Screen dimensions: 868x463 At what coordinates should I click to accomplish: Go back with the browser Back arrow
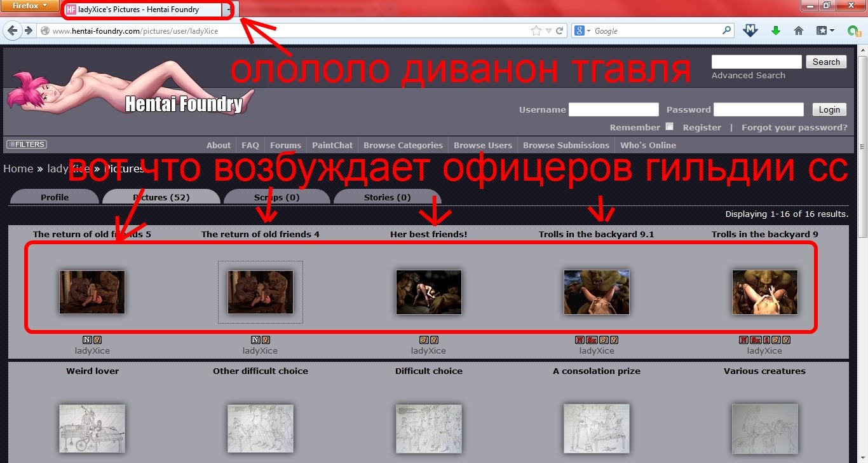13,31
